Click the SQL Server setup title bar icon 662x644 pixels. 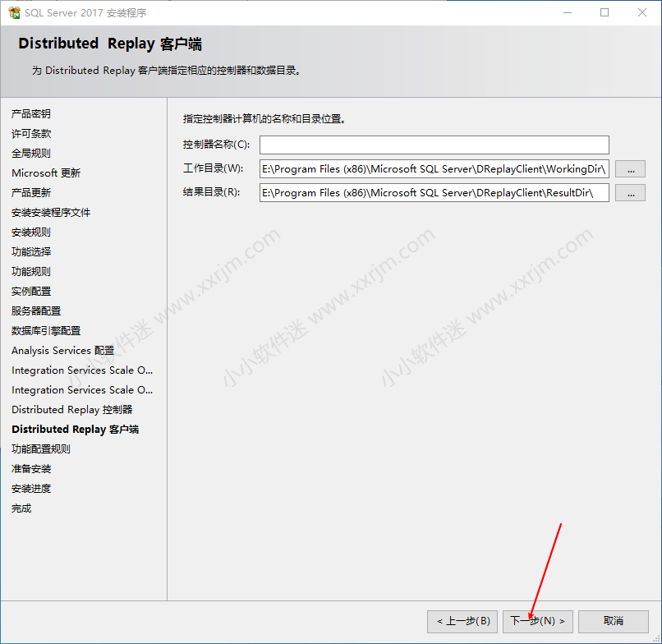coord(14,12)
